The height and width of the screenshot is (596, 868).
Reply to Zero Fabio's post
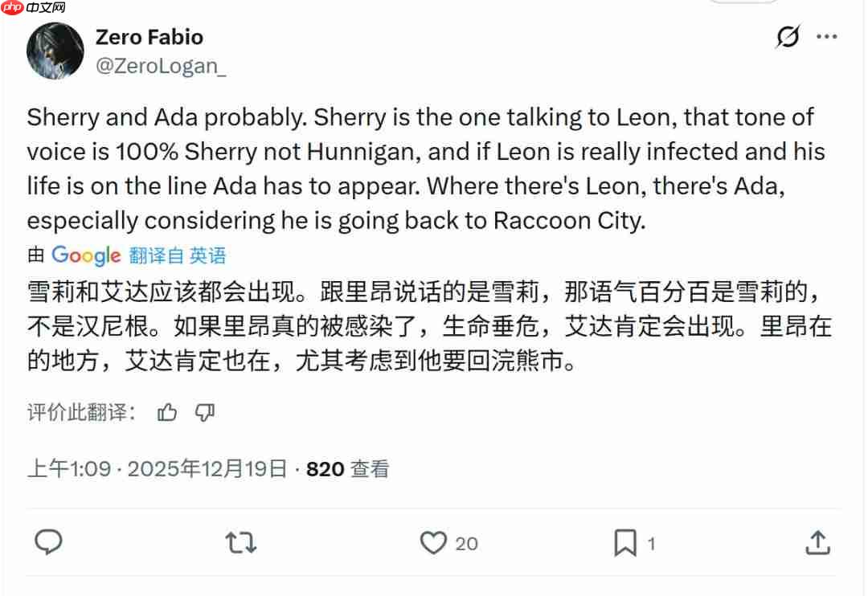(50, 543)
